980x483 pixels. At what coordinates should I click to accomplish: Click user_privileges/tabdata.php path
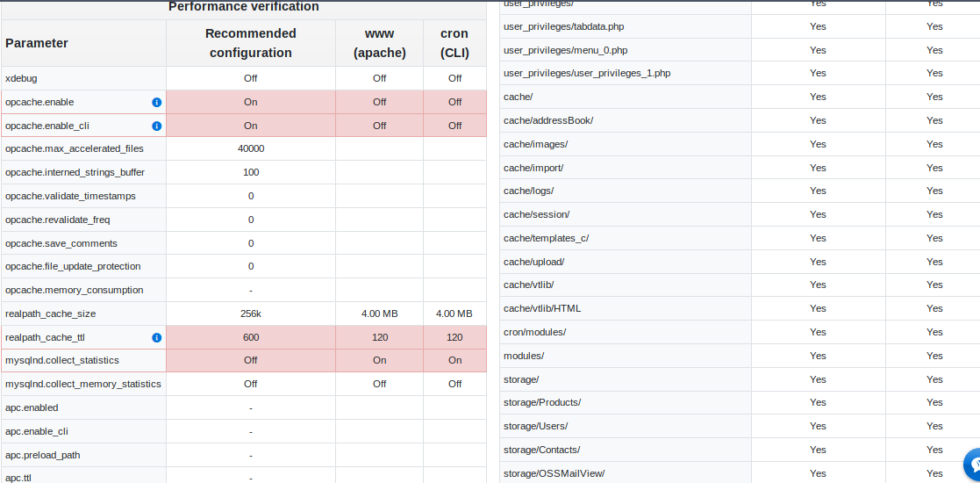tap(564, 26)
